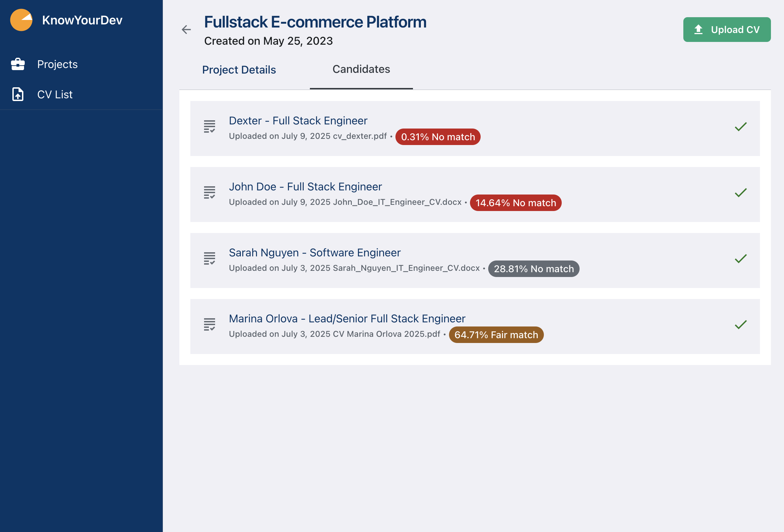784x532 pixels.
Task: Click the green checkmark on John Doe's row
Action: coord(741,193)
